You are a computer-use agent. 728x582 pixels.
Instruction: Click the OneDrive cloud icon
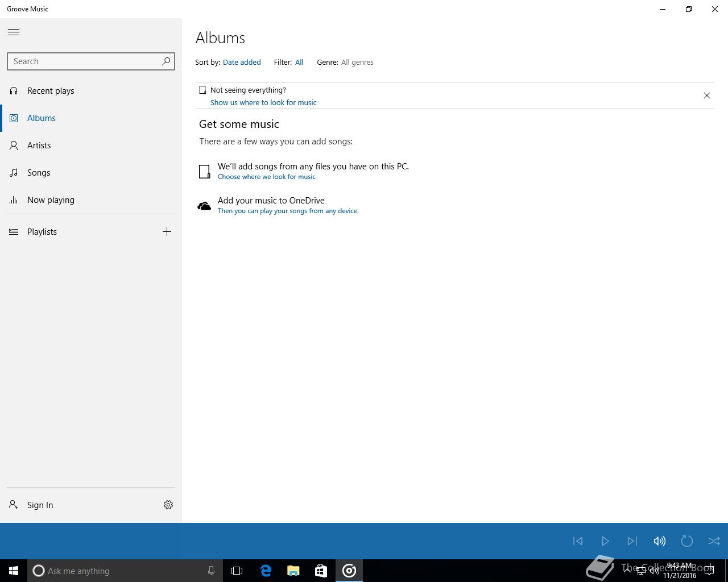pyautogui.click(x=204, y=206)
